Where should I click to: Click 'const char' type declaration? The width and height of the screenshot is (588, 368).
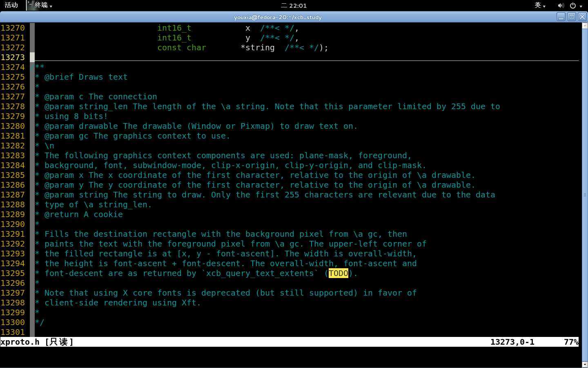(182, 47)
